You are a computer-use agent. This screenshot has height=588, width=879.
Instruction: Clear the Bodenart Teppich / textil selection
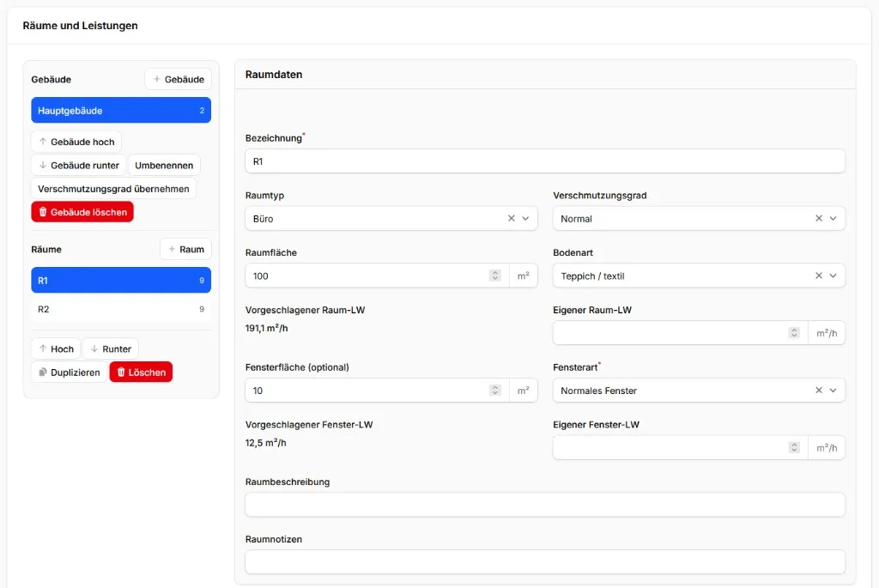pos(818,276)
